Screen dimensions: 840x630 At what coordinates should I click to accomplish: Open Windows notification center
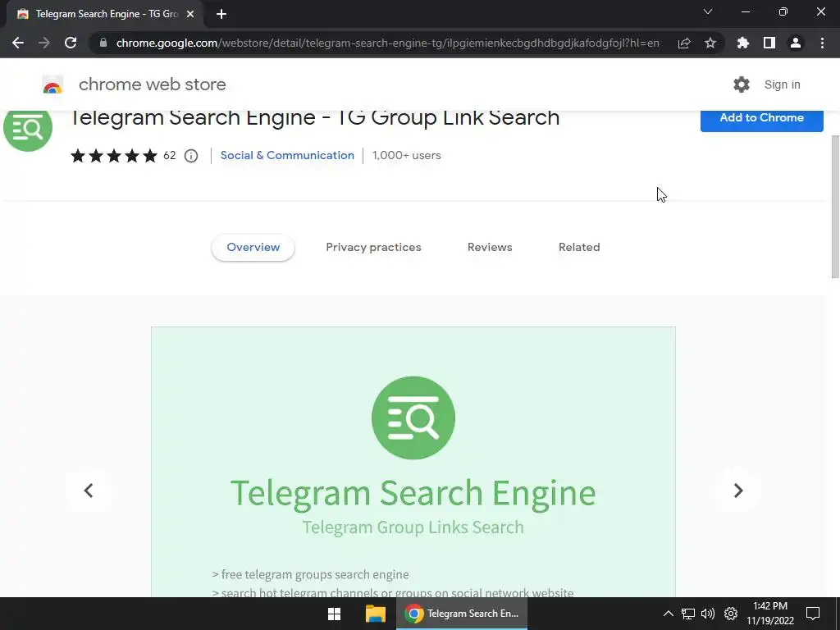tap(813, 614)
